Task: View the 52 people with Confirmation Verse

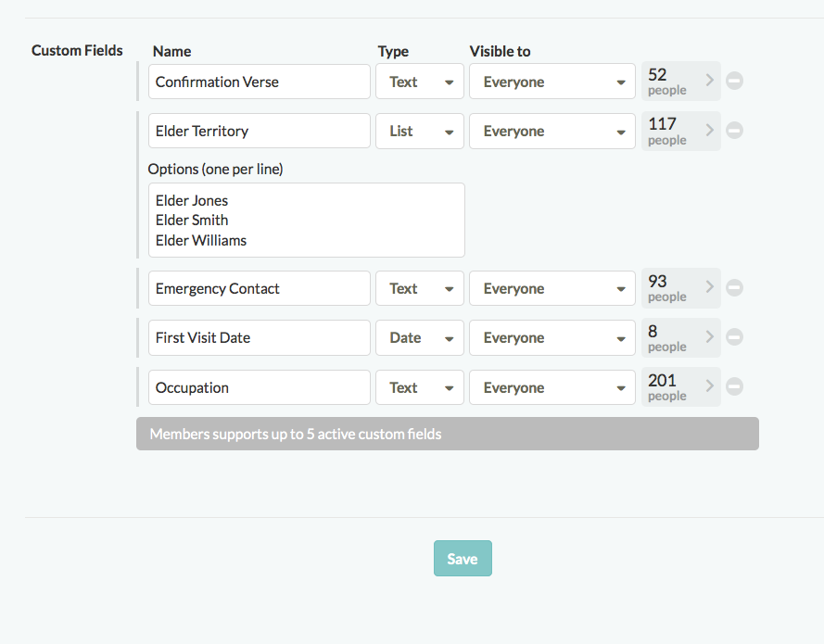Action: [680, 82]
